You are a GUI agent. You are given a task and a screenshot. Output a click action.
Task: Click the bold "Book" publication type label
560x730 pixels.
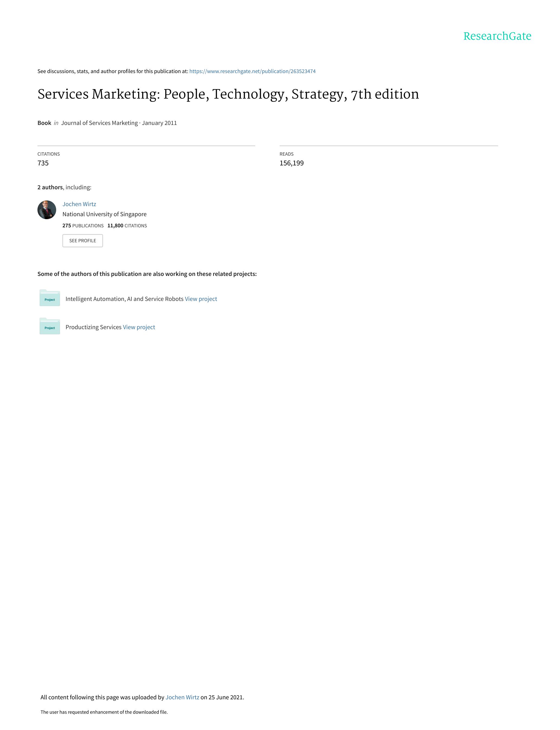[44, 123]
